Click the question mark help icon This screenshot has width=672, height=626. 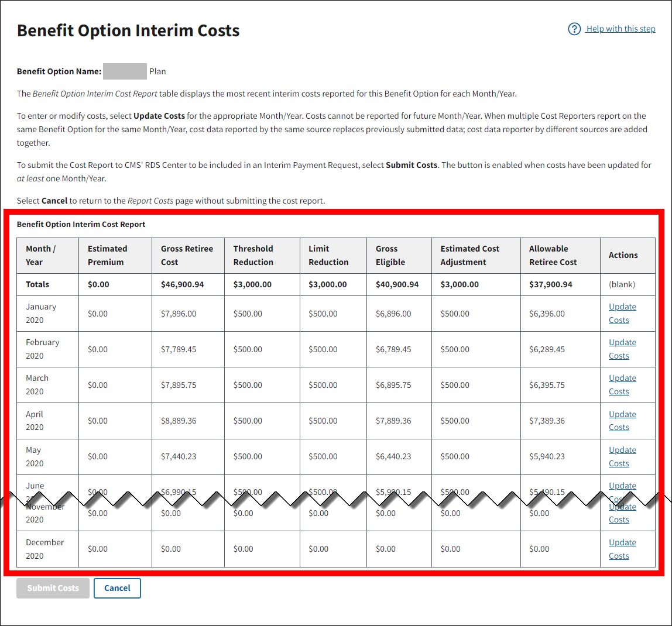[x=574, y=29]
